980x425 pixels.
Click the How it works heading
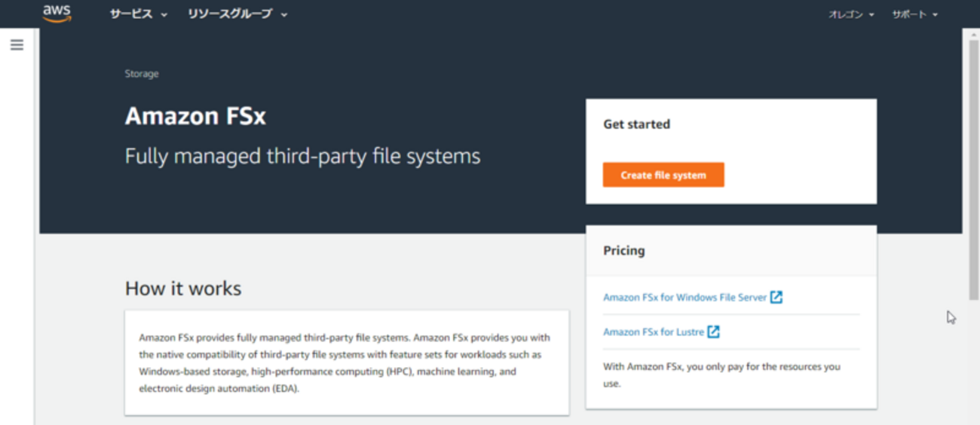click(183, 289)
